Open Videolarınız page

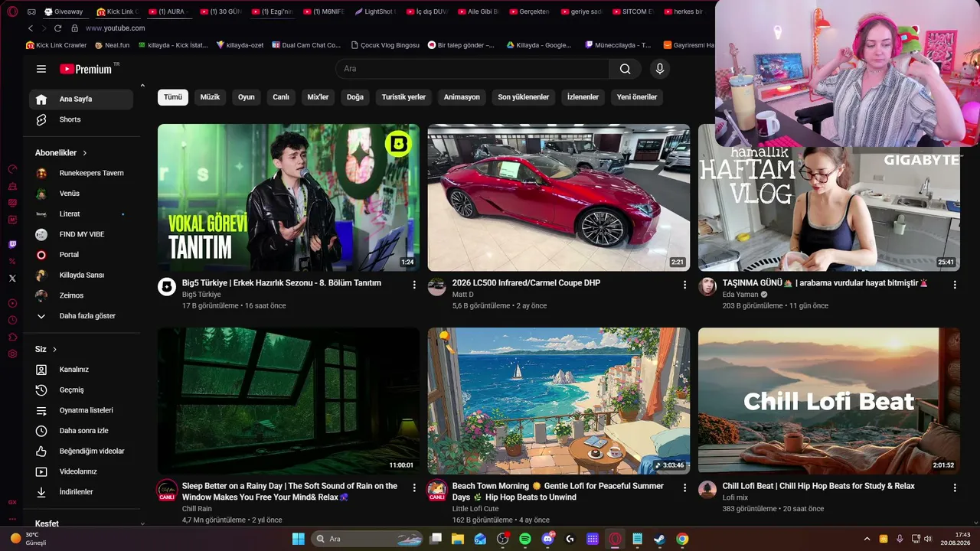coord(81,471)
